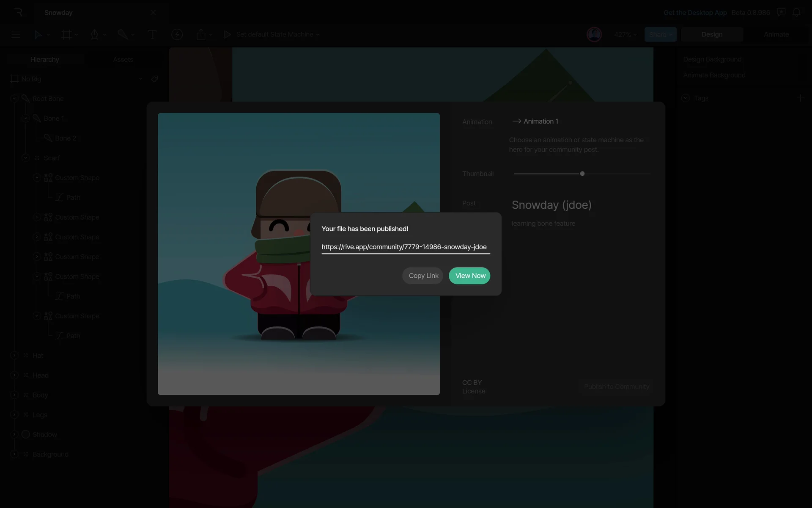Viewport: 812px width, 508px height.
Task: Click the notifications bell icon
Action: [796, 13]
